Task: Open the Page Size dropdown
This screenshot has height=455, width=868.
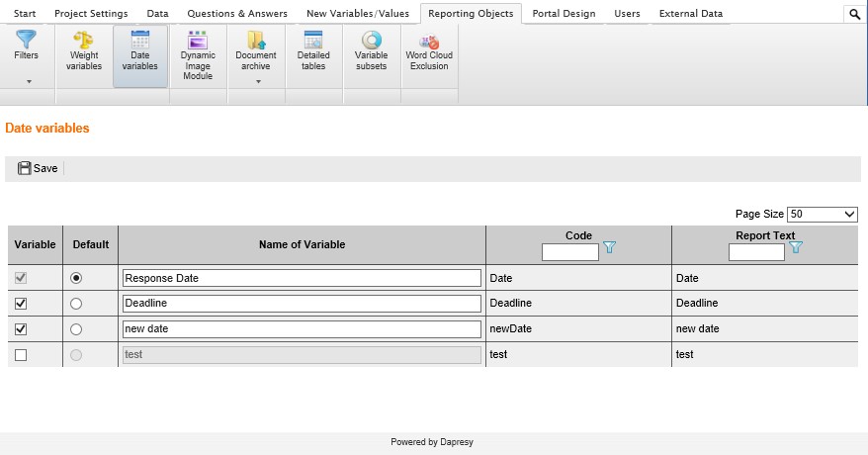Action: (x=823, y=215)
